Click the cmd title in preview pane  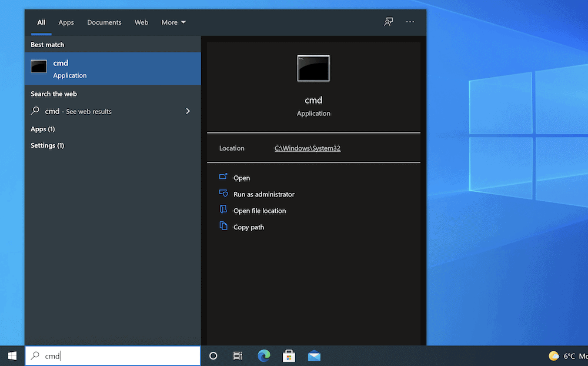[x=313, y=100]
